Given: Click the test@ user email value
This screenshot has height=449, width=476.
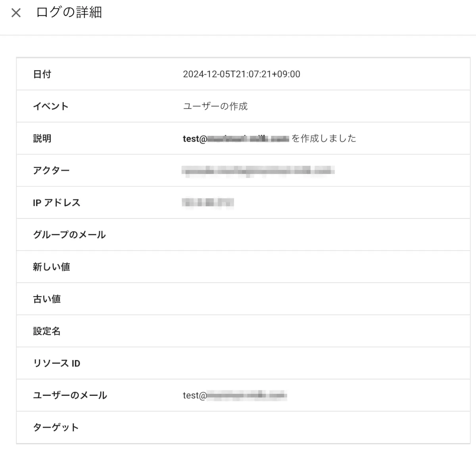Looking at the screenshot, I should coord(234,395).
